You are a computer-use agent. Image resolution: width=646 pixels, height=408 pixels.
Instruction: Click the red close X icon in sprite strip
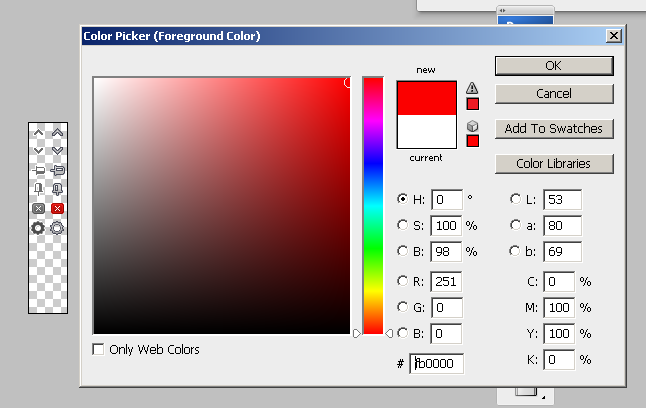coord(57,208)
